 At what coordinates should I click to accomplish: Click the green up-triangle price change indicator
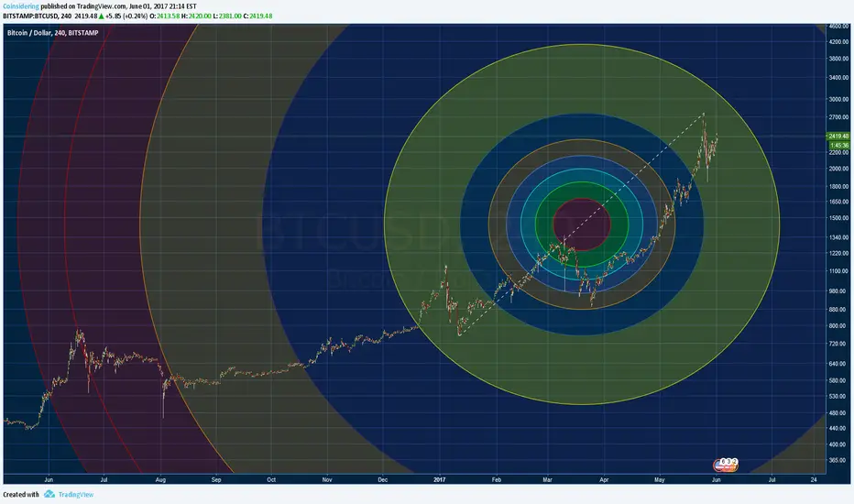pyautogui.click(x=102, y=16)
